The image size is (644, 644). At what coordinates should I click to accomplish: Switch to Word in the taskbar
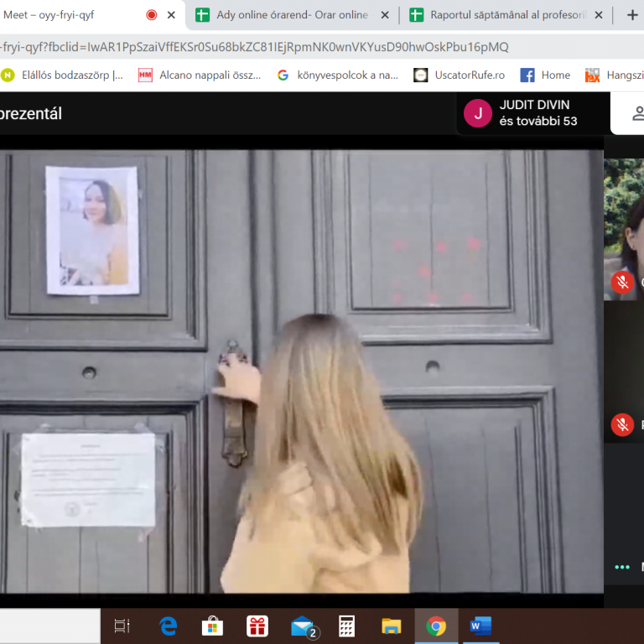tap(480, 626)
